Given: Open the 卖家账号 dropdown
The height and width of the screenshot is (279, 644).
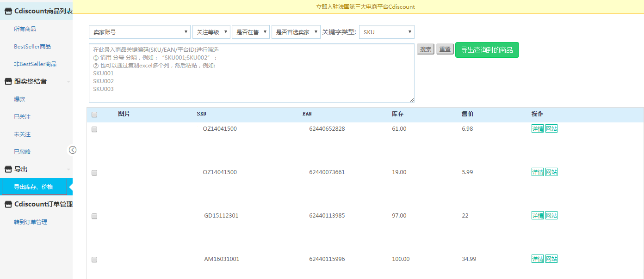Looking at the screenshot, I should (x=140, y=32).
